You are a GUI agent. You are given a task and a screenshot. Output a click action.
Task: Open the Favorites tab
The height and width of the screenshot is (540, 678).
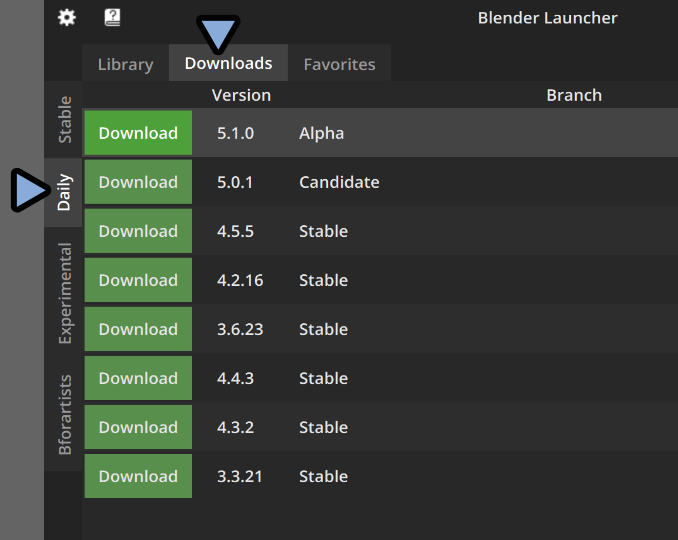(339, 64)
